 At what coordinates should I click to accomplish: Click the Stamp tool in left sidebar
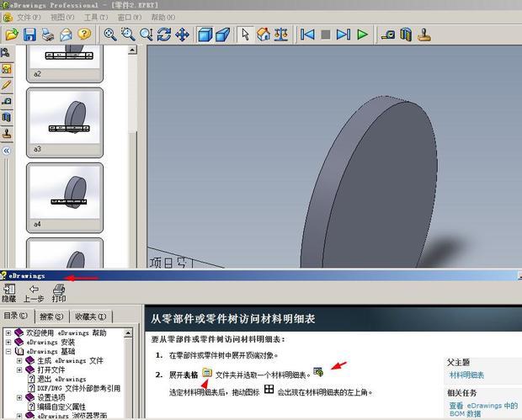[x=7, y=133]
